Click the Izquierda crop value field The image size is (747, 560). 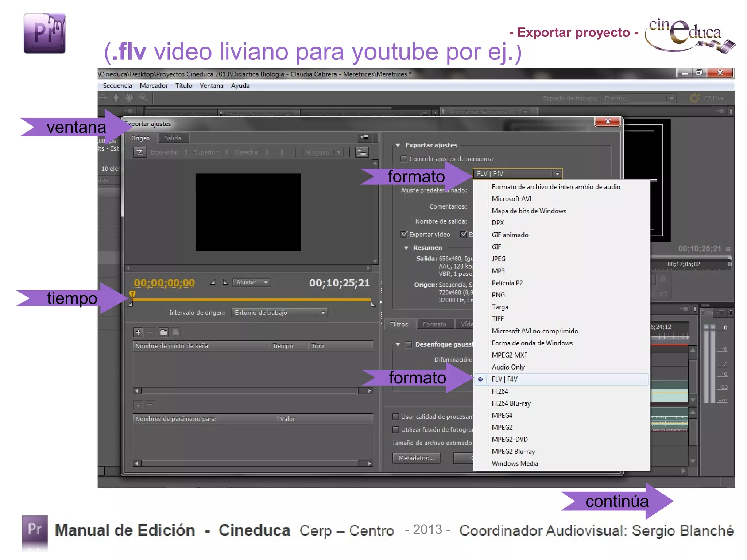point(186,152)
